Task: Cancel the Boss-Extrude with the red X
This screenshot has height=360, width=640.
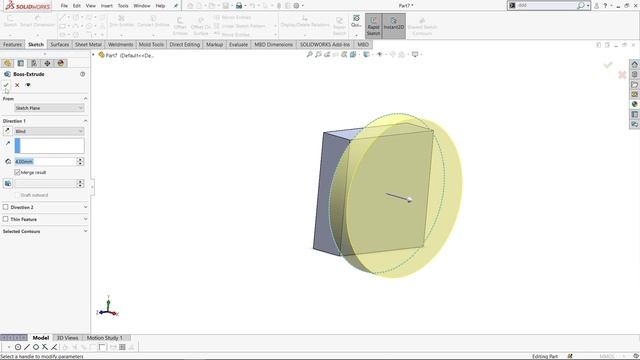Action: click(17, 85)
